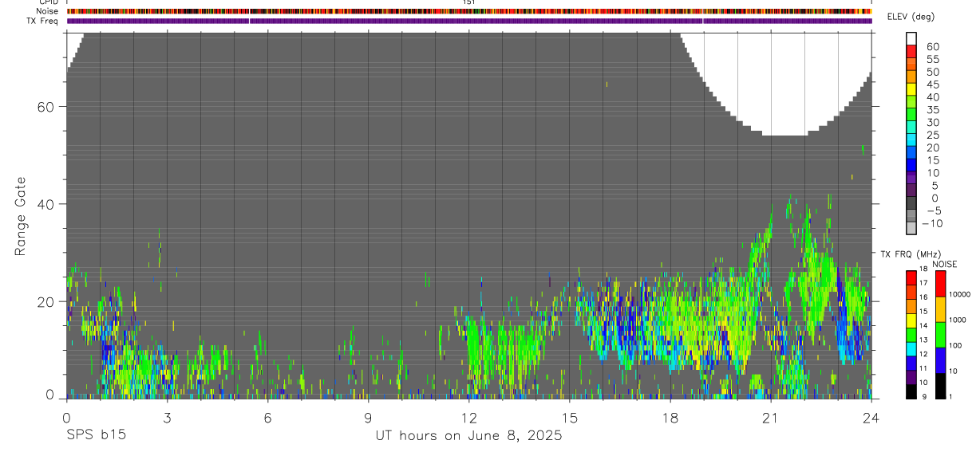980x452 pixels.
Task: Click the '55' value on the ELEV scale
Action: (932, 59)
